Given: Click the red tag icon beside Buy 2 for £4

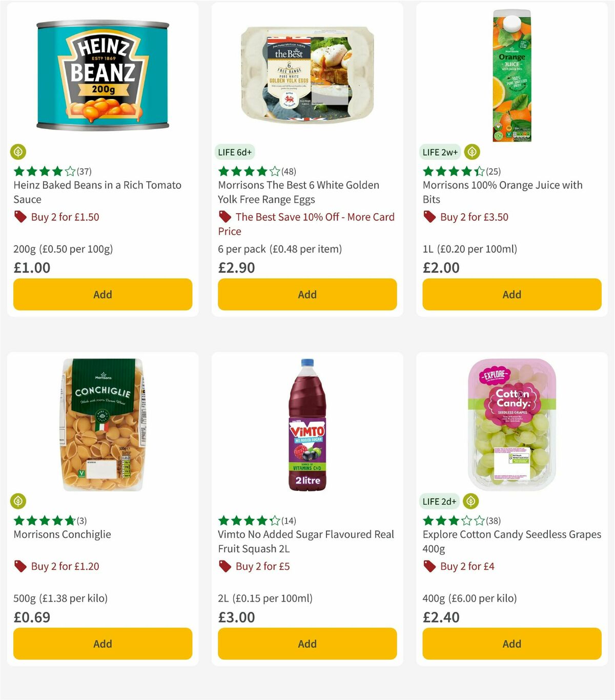Looking at the screenshot, I should point(429,566).
